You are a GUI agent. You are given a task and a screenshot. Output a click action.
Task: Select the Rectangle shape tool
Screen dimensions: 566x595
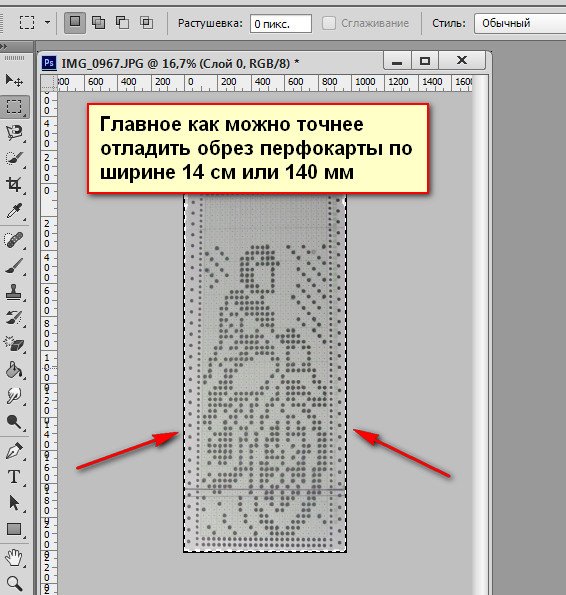14,529
